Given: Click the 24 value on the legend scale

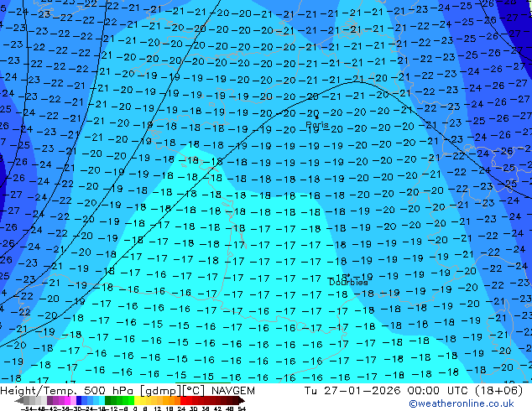Looking at the screenshot, I should (181, 409).
